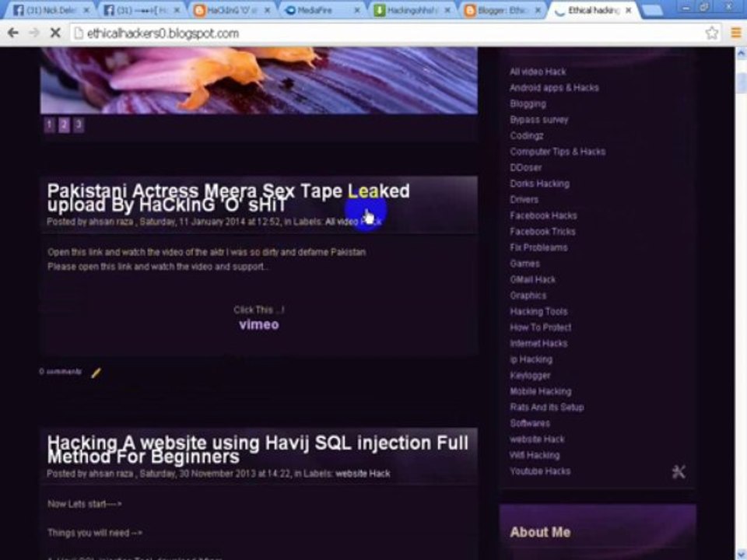Switch to the second Facebook tab
Screen dimensions: 747x560
(141, 10)
